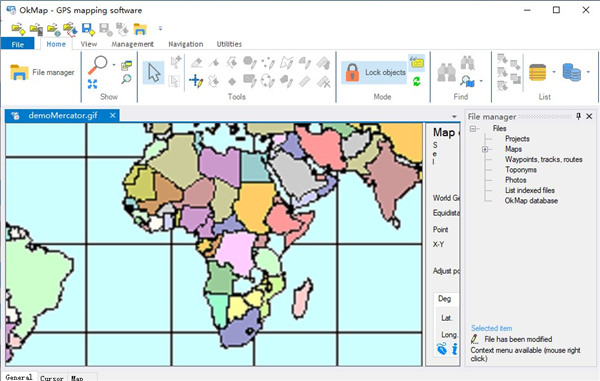Click the diamond shape tool icon
Image resolution: width=600 pixels, height=381 pixels.
click(232, 81)
